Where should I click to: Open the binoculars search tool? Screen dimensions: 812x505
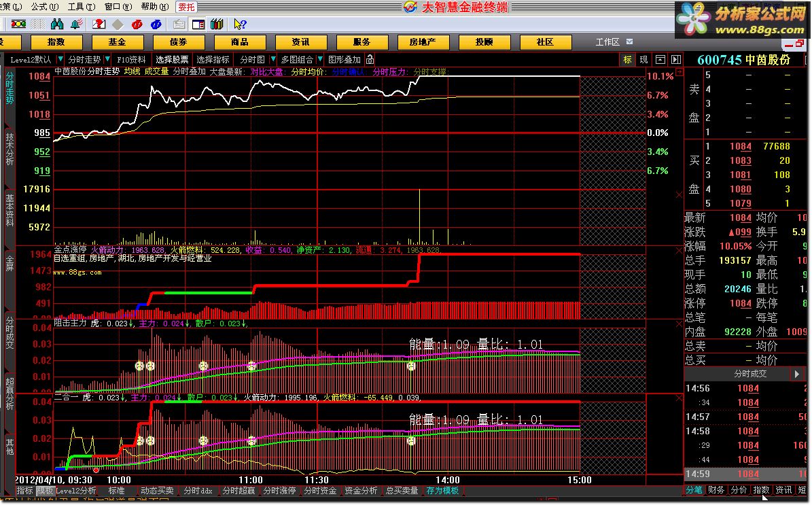tap(57, 24)
